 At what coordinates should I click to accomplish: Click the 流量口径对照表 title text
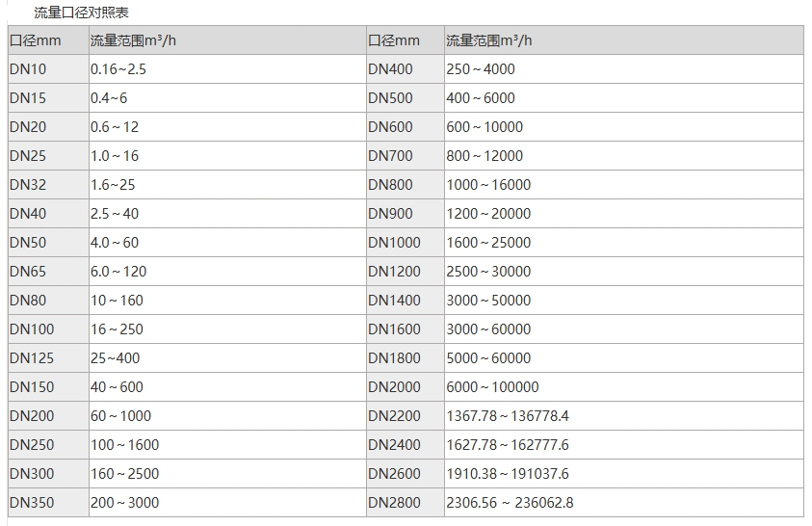pos(82,13)
